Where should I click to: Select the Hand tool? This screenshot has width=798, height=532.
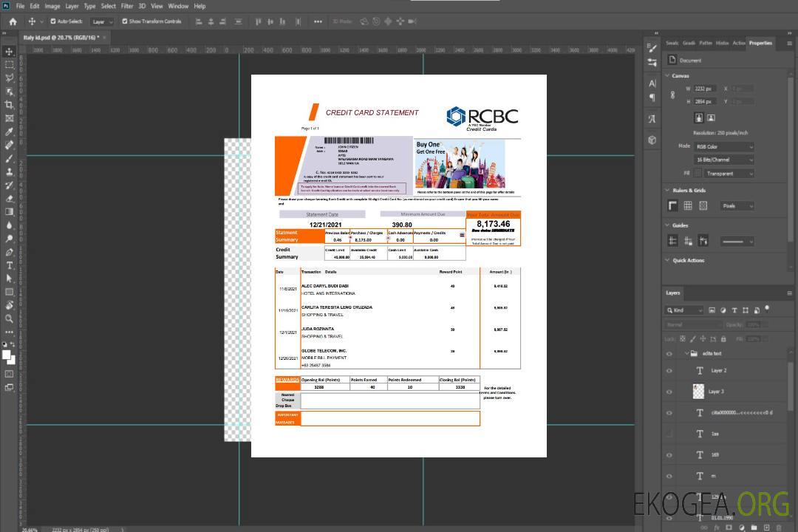[x=9, y=305]
